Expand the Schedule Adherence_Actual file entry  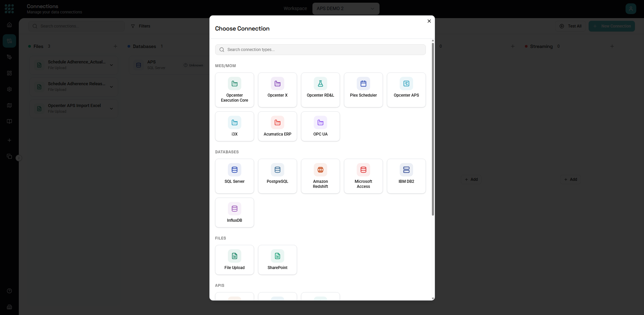pyautogui.click(x=111, y=65)
